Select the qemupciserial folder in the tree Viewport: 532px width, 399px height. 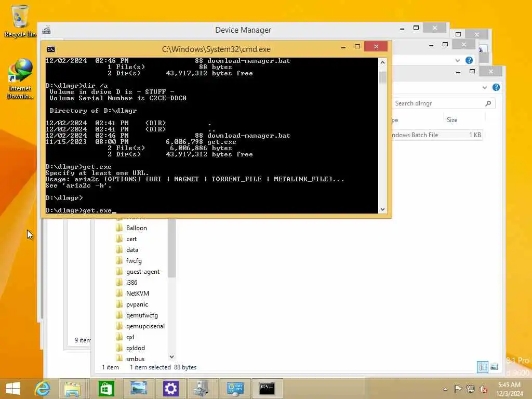[x=145, y=326]
